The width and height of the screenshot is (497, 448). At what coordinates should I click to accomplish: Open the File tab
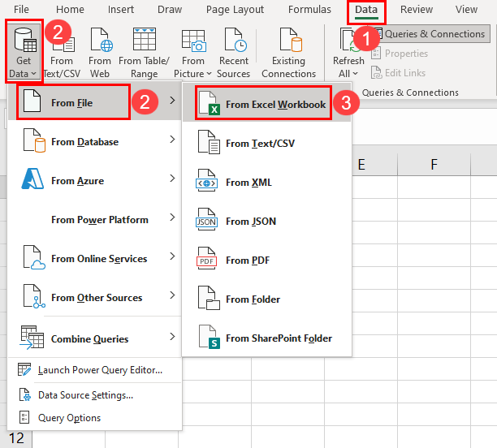tap(21, 10)
